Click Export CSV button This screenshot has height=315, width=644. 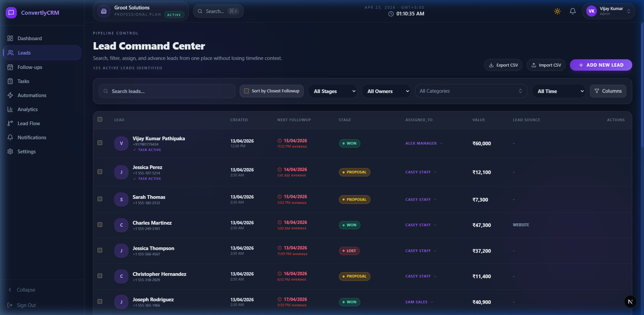tap(503, 65)
